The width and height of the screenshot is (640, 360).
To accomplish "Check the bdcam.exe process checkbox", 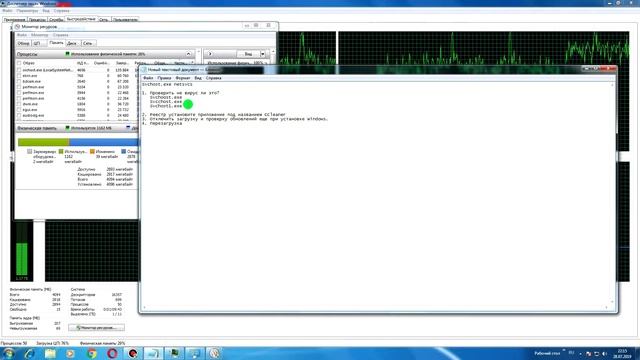I will tap(19, 81).
